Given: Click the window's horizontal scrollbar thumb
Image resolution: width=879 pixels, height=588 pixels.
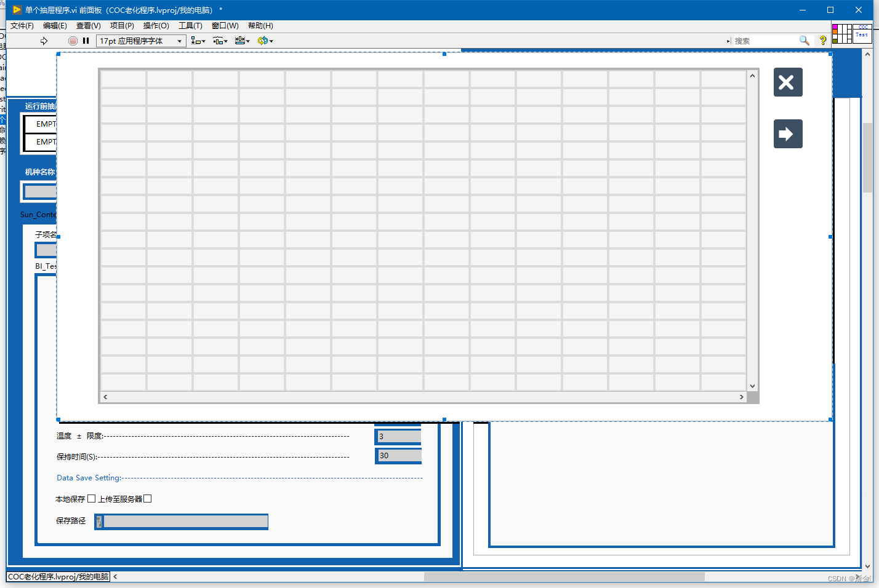Looking at the screenshot, I should click(x=564, y=577).
